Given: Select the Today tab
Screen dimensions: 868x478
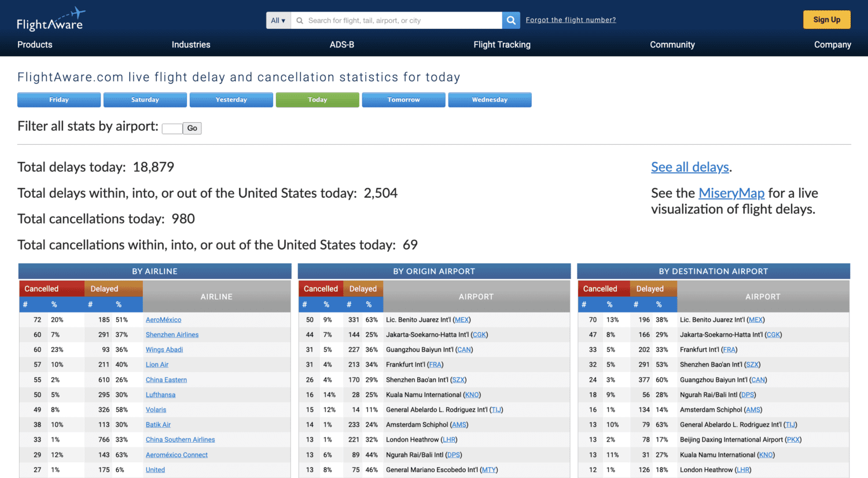Looking at the screenshot, I should [318, 100].
